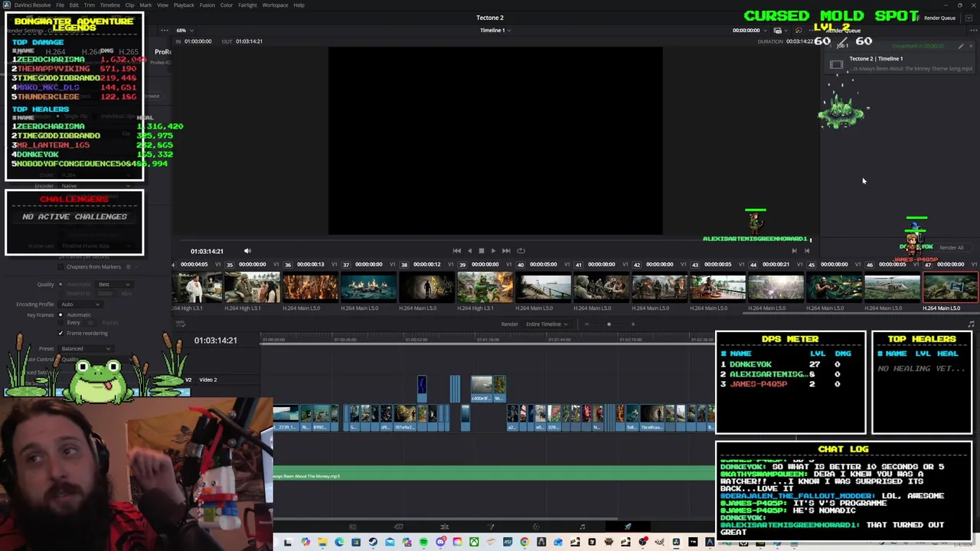The image size is (980, 551).
Task: Open the Fairlight menu
Action: (247, 5)
